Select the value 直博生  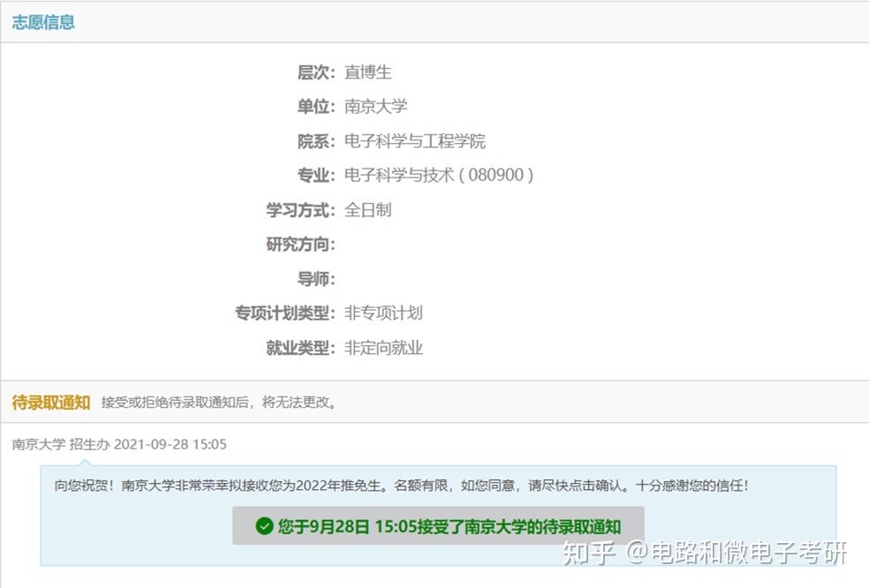[368, 72]
